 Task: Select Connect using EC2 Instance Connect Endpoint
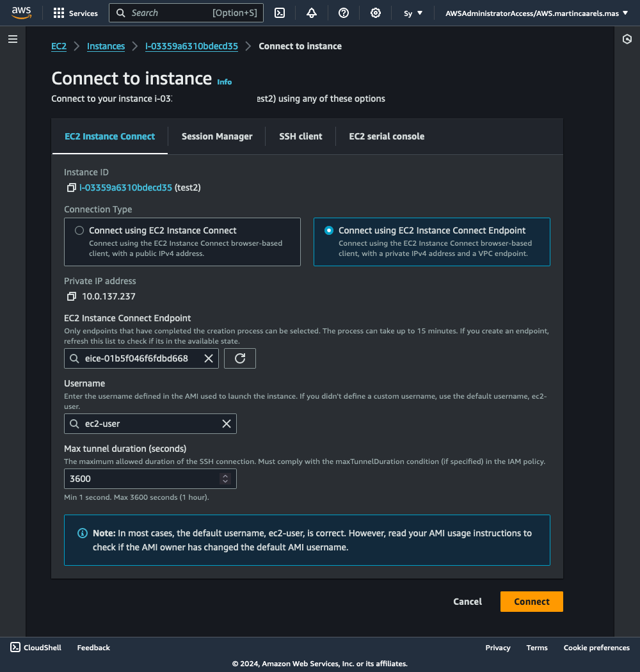(329, 230)
